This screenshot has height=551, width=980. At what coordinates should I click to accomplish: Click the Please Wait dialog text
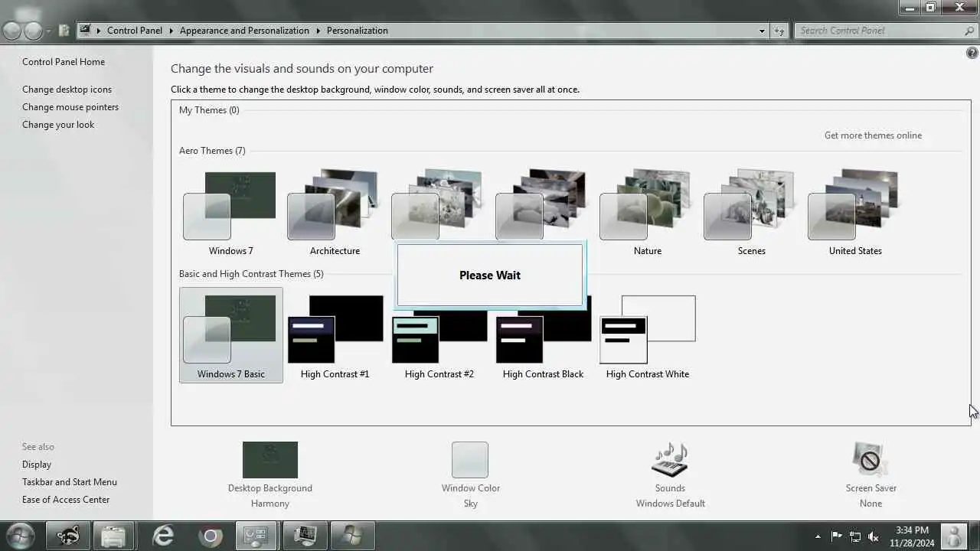click(490, 275)
